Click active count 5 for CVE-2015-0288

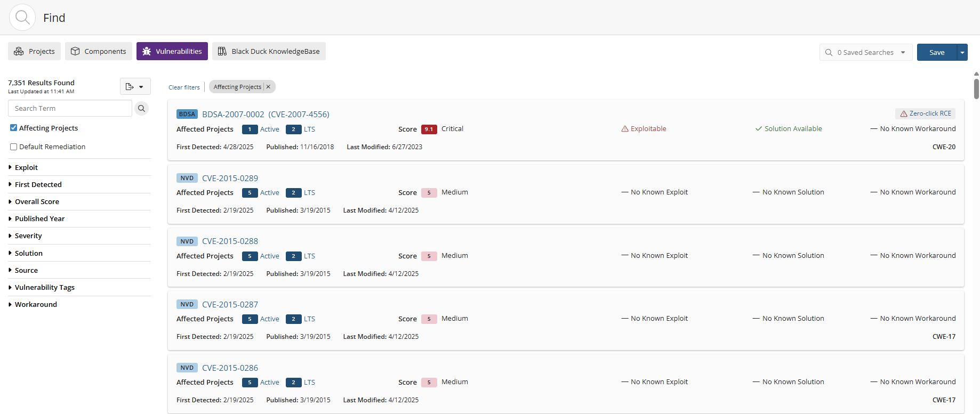click(250, 256)
